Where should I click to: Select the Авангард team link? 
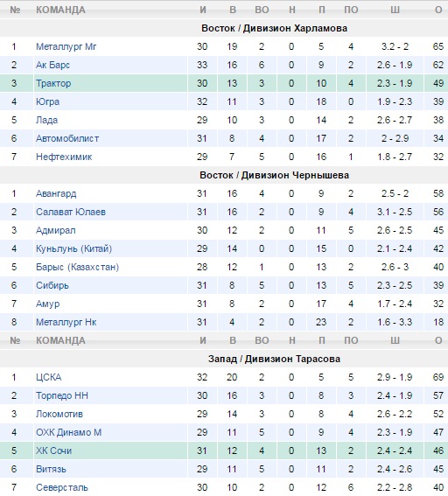click(x=56, y=193)
